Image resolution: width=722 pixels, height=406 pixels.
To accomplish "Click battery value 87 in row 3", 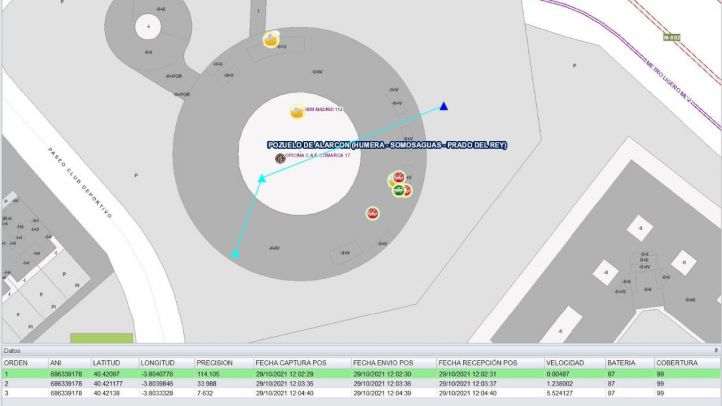I will point(611,393).
